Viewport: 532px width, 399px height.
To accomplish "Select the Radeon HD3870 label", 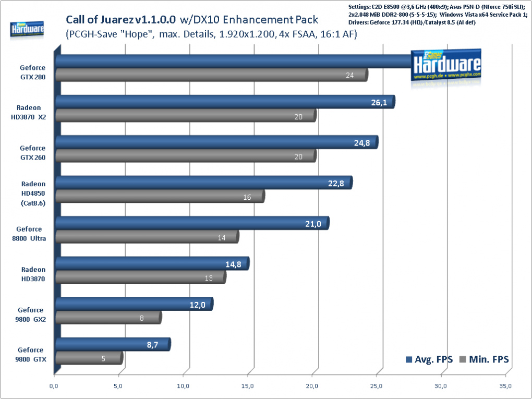I will (x=33, y=274).
